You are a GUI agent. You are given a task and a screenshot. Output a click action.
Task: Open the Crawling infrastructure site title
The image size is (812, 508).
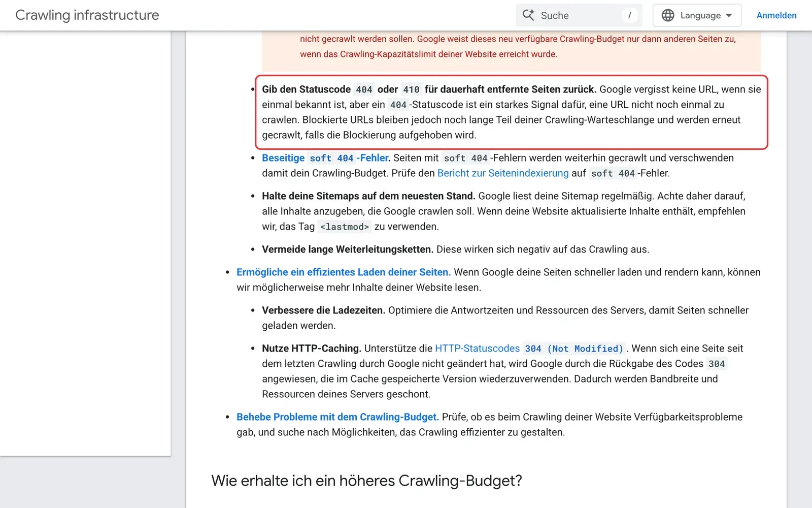(87, 15)
